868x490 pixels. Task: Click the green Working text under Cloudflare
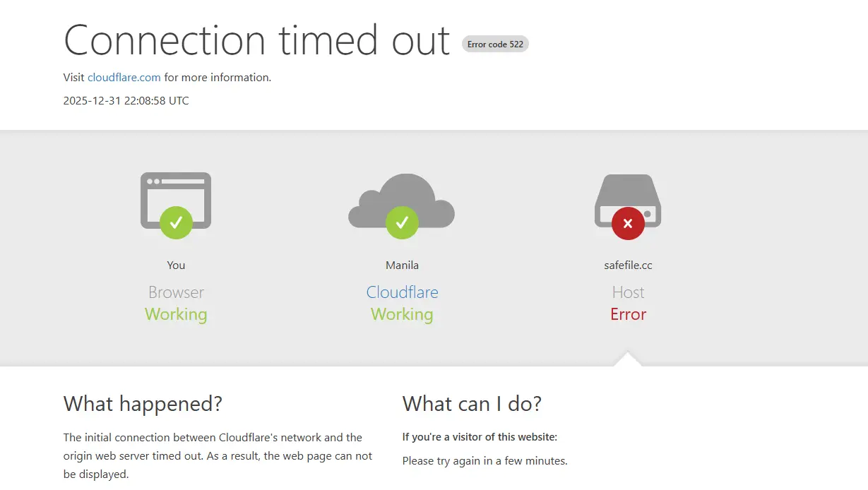(x=402, y=314)
